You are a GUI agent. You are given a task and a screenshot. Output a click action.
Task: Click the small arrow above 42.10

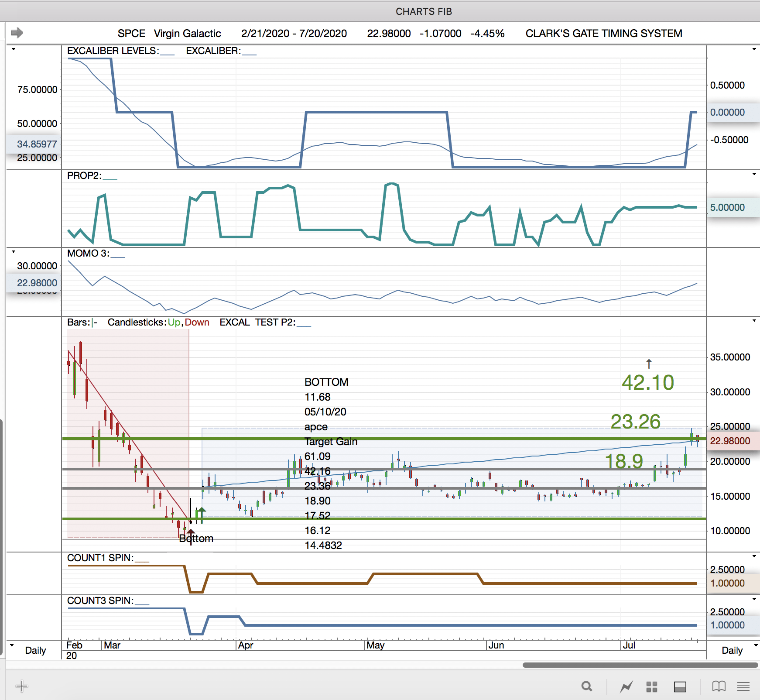tap(649, 364)
